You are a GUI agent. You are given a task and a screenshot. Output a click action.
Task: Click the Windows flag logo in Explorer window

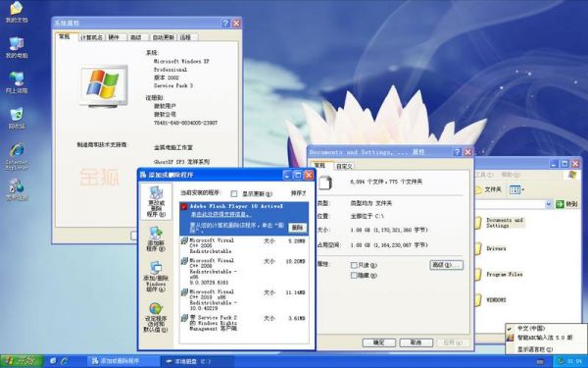(x=572, y=175)
